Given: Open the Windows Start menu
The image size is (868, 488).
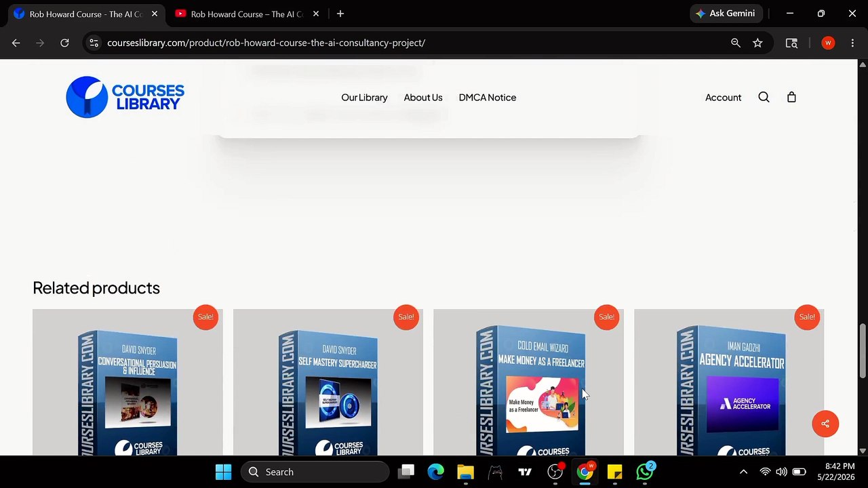Looking at the screenshot, I should coord(223,472).
